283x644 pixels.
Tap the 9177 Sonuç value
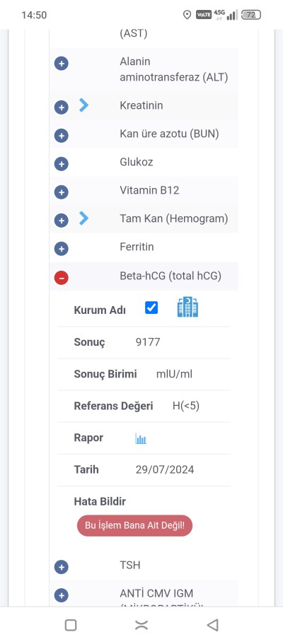click(x=148, y=342)
